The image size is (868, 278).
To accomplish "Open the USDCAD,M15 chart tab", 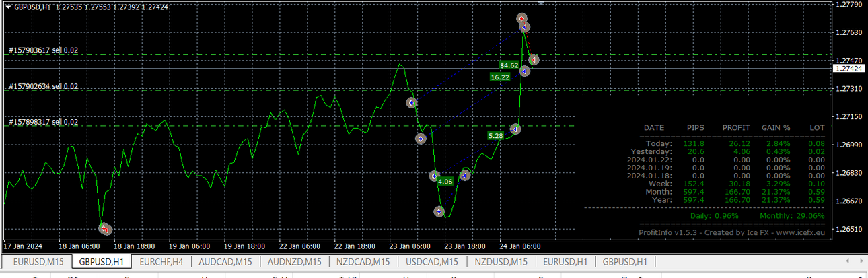I will point(433,262).
